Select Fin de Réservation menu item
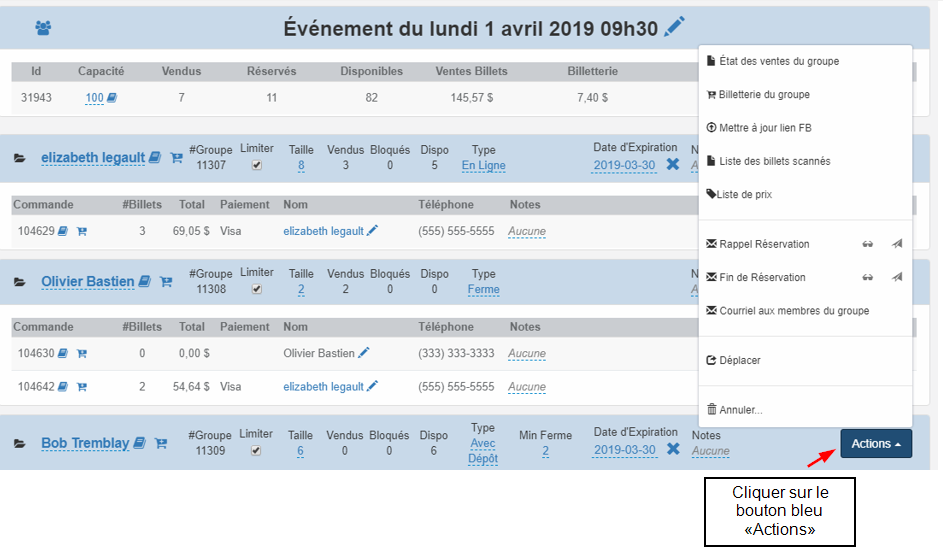This screenshot has width=943, height=556. point(756,277)
